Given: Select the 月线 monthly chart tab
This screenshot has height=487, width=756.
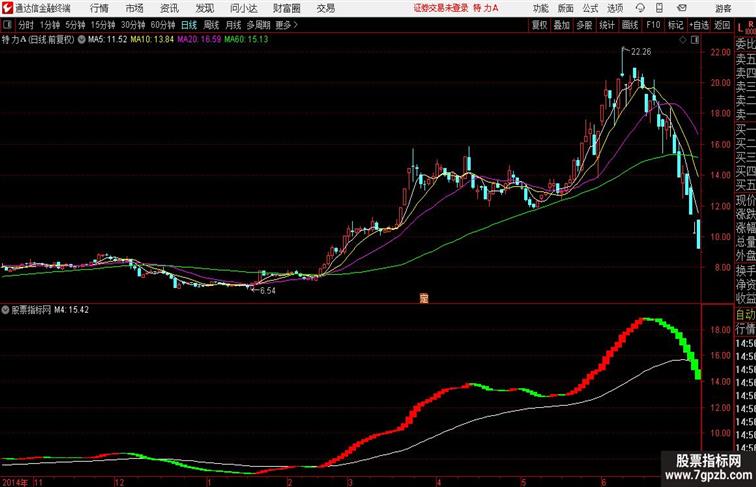Looking at the screenshot, I should point(233,25).
